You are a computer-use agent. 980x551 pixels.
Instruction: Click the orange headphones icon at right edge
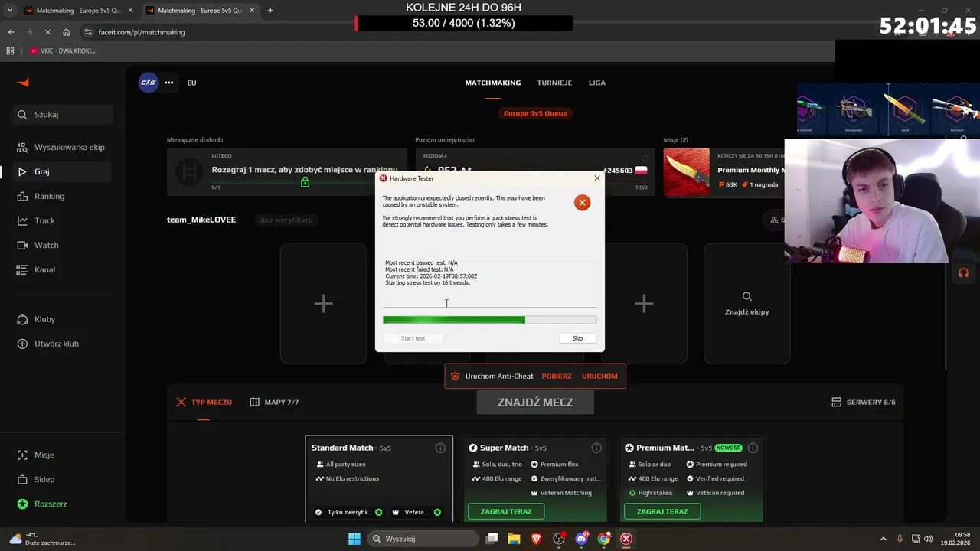(963, 272)
